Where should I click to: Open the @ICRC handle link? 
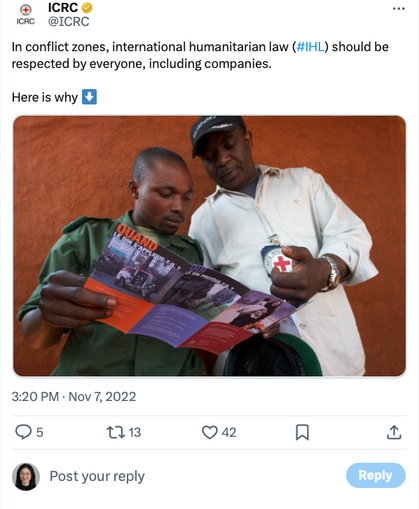(x=69, y=22)
